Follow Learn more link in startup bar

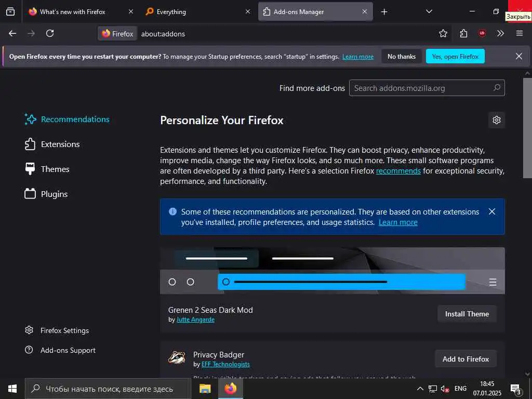pyautogui.click(x=357, y=57)
